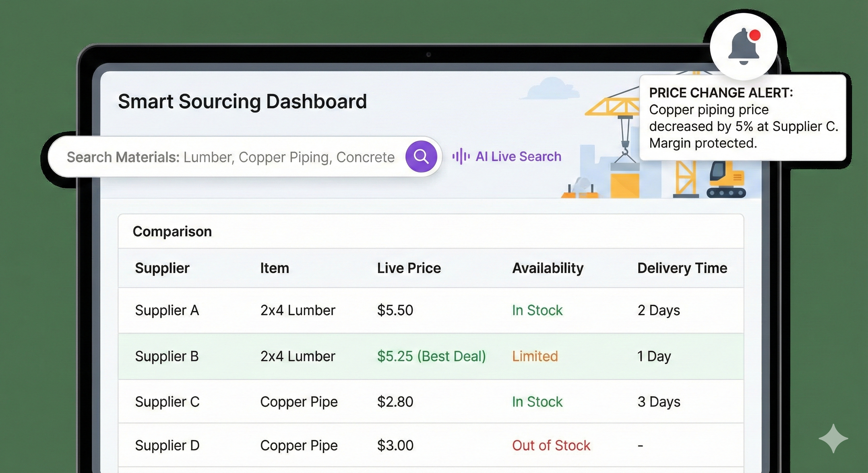This screenshot has width=868, height=473.
Task: Open the Live Price column header
Action: click(409, 268)
